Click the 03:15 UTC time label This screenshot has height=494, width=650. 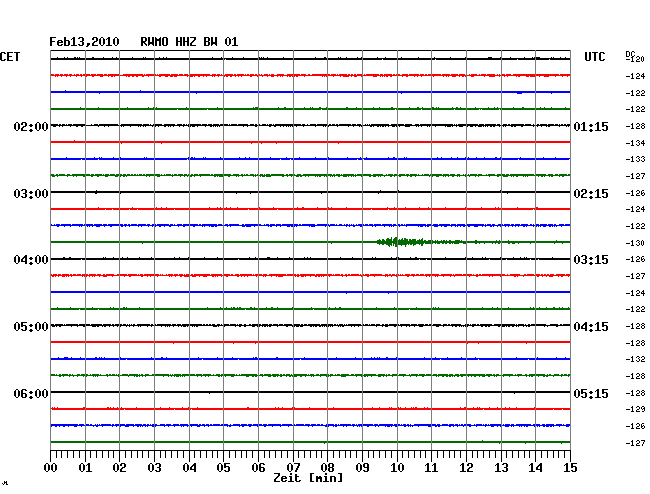[591, 260]
